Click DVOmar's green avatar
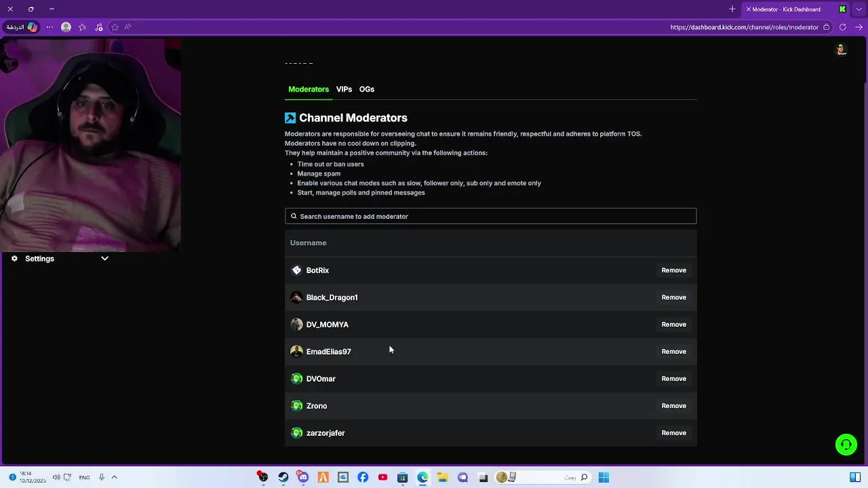Screen dimensions: 868x488 pyautogui.click(x=296, y=379)
